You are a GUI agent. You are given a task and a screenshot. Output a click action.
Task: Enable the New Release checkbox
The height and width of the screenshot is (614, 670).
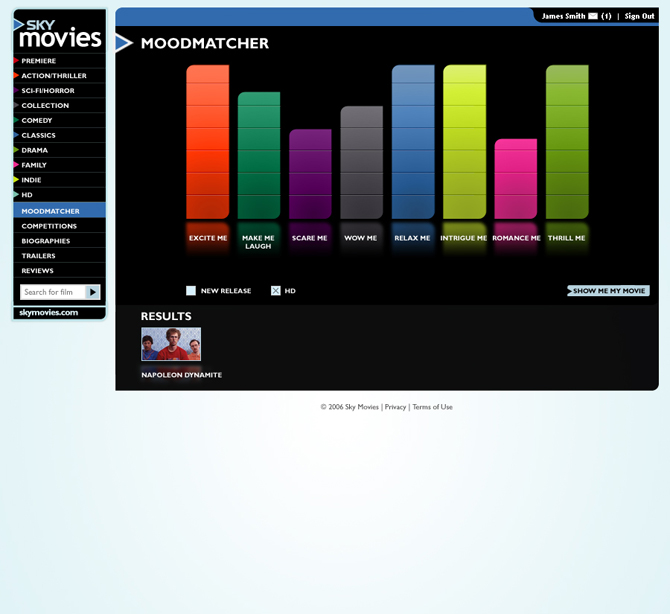tap(191, 291)
